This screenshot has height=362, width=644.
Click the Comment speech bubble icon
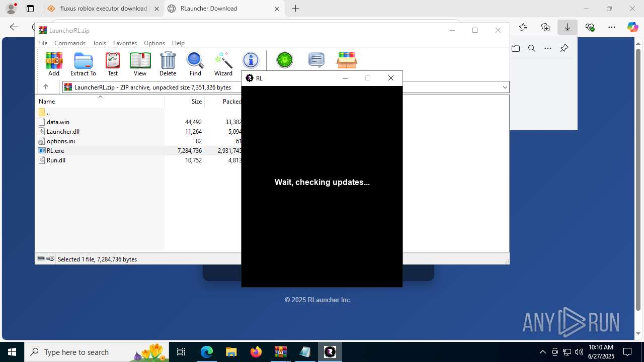point(316,60)
